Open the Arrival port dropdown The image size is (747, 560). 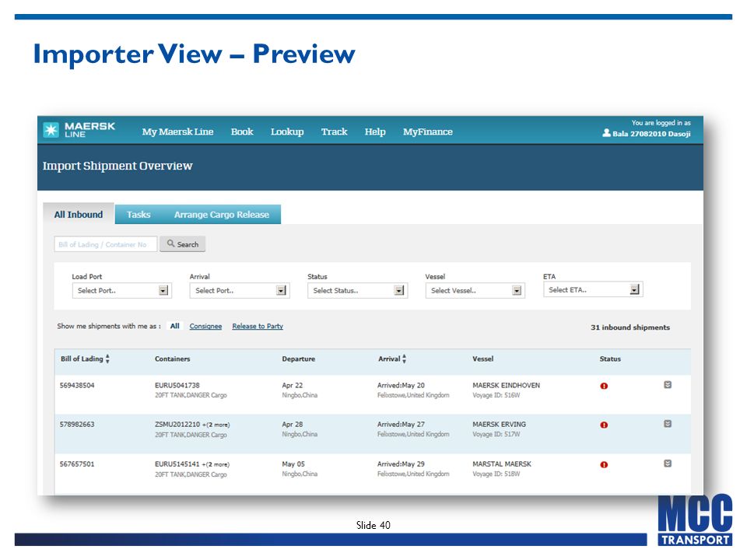240,290
